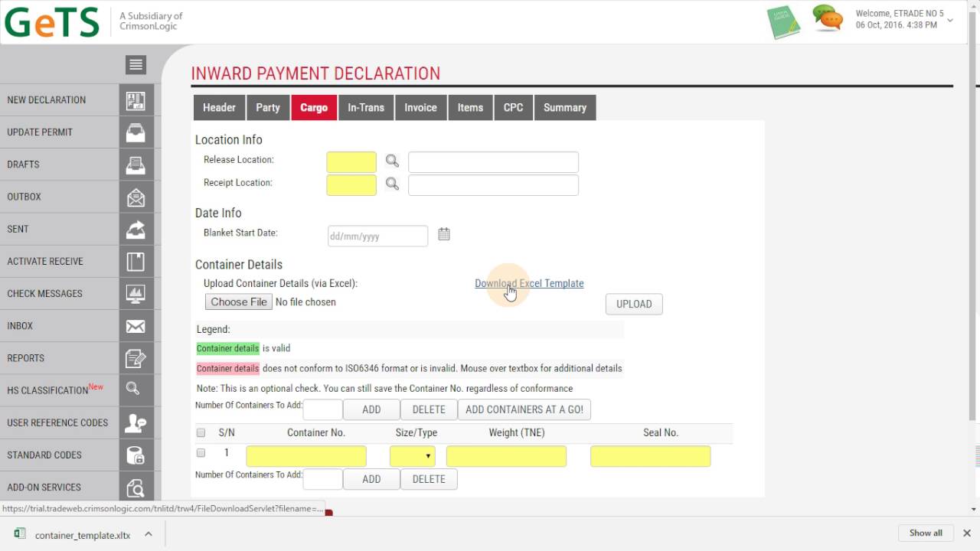980x551 pixels.
Task: Click the green user guide book icon
Action: [783, 22]
